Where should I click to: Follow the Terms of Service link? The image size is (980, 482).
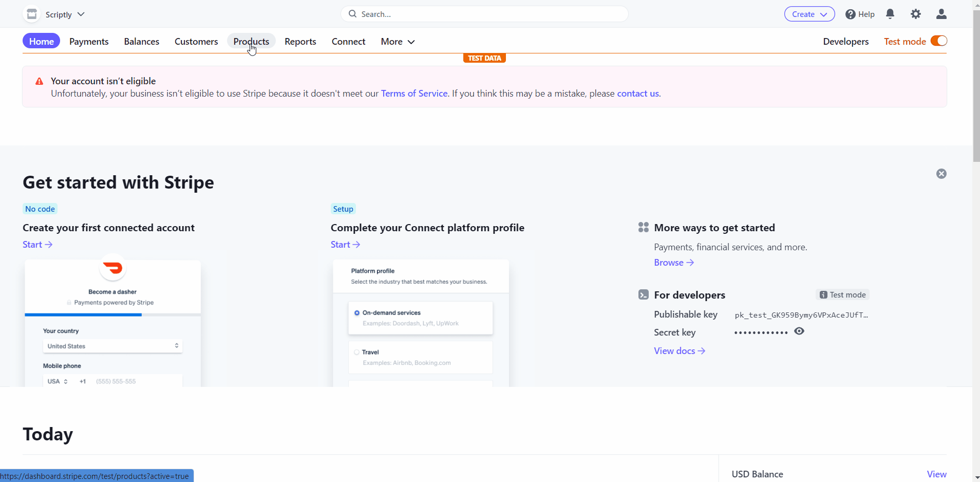tap(414, 94)
